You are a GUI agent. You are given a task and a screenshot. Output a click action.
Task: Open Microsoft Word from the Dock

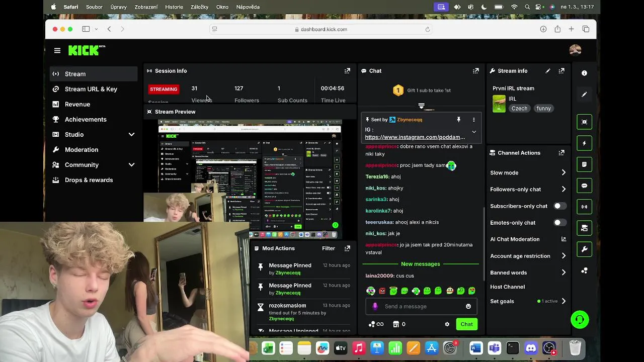pyautogui.click(x=476, y=348)
